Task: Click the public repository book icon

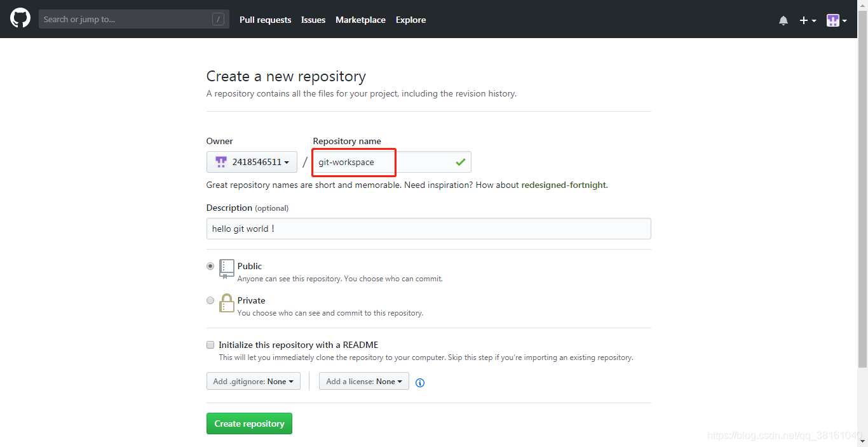Action: click(227, 269)
